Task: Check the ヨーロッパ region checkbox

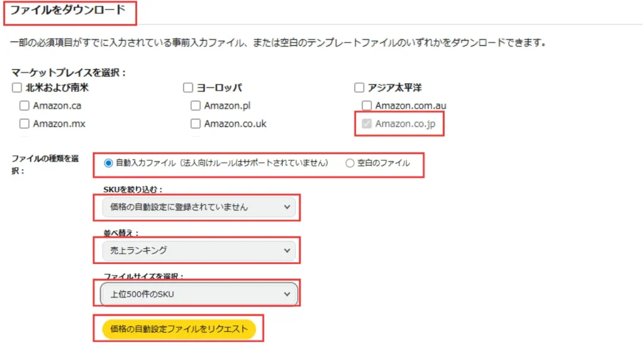Action: (x=188, y=87)
